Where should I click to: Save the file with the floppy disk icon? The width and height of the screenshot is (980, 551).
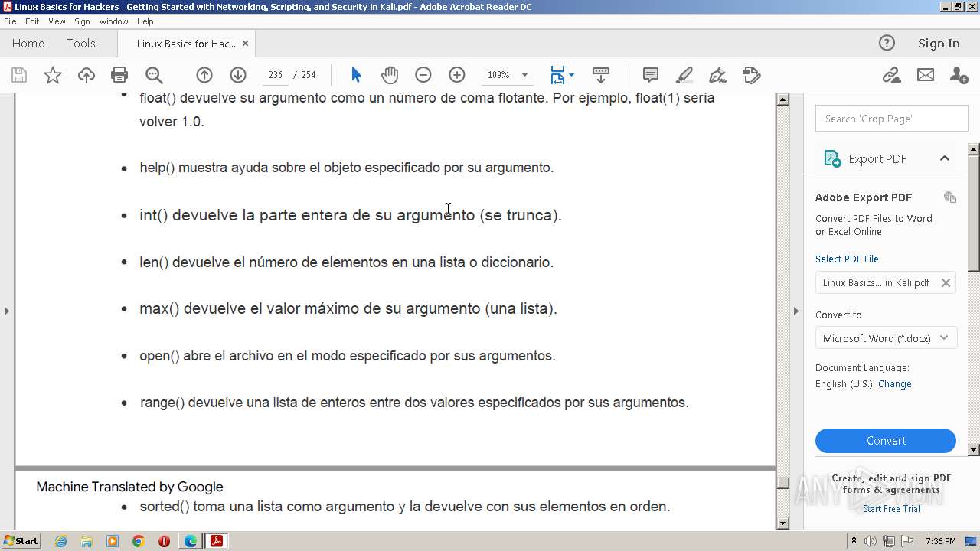click(x=19, y=75)
